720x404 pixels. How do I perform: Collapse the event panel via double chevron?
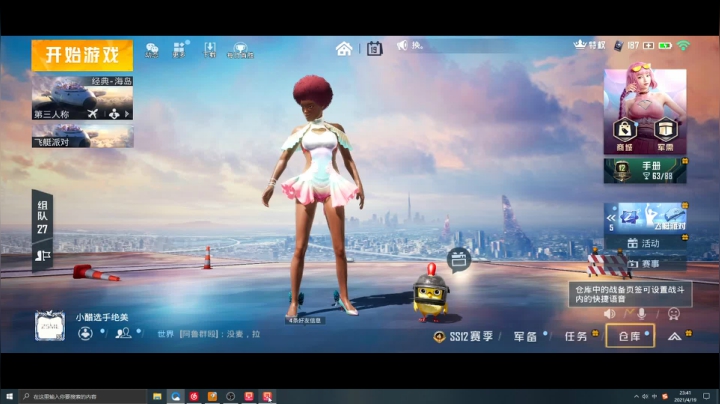point(611,218)
